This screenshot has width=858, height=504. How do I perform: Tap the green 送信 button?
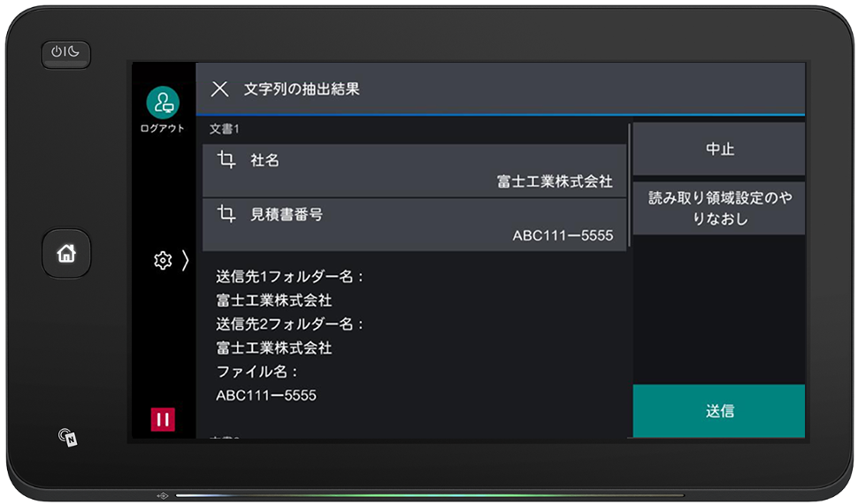718,411
